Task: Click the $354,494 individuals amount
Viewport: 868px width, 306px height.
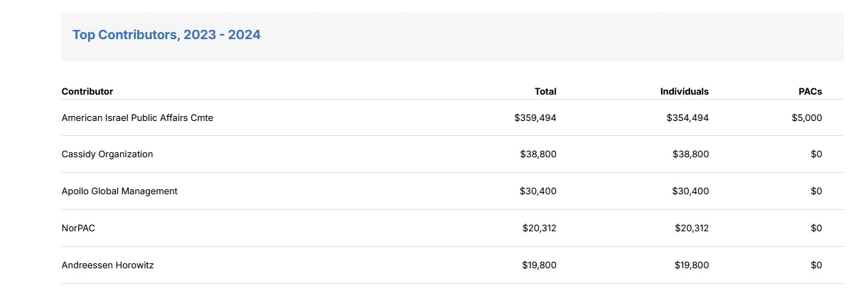Action: tap(687, 117)
